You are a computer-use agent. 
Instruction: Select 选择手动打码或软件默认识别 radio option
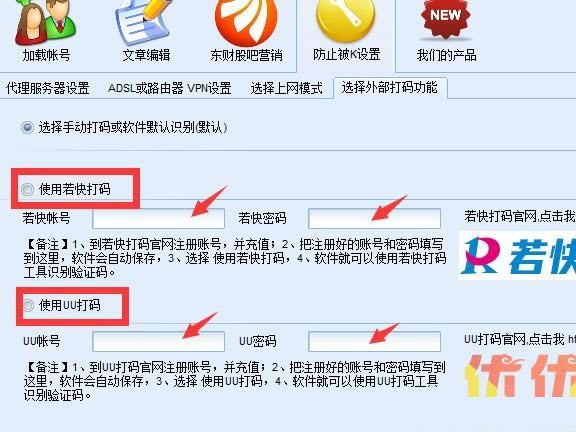tap(28, 128)
